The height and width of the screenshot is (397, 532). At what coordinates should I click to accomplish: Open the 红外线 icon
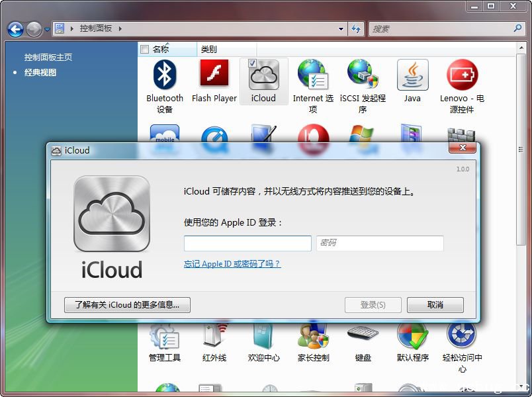[x=214, y=343]
